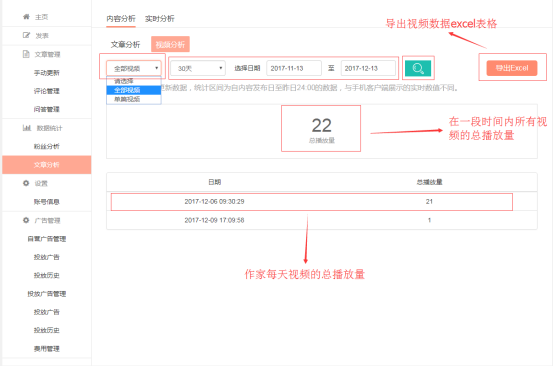
Task: Click the start date field 2017-11-13
Action: click(294, 68)
